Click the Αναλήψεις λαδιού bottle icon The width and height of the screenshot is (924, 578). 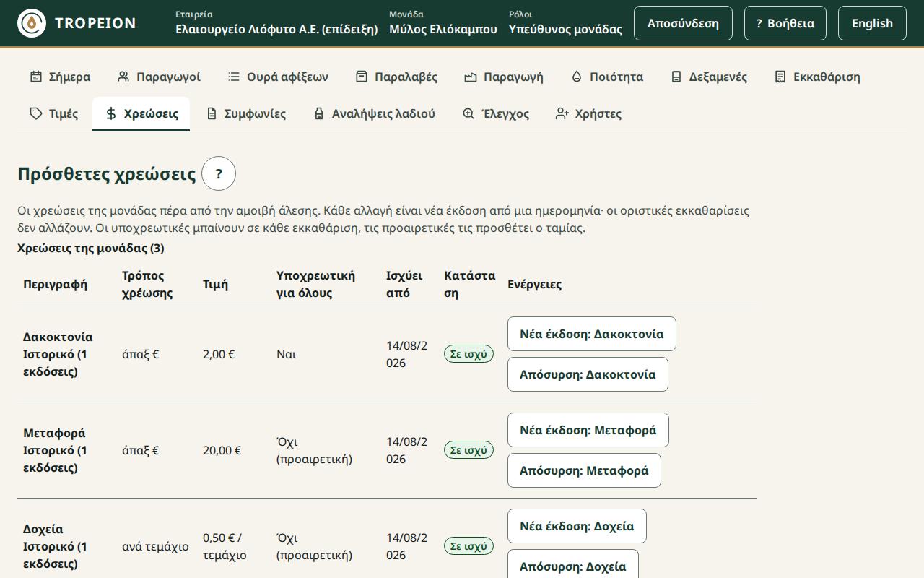[319, 113]
